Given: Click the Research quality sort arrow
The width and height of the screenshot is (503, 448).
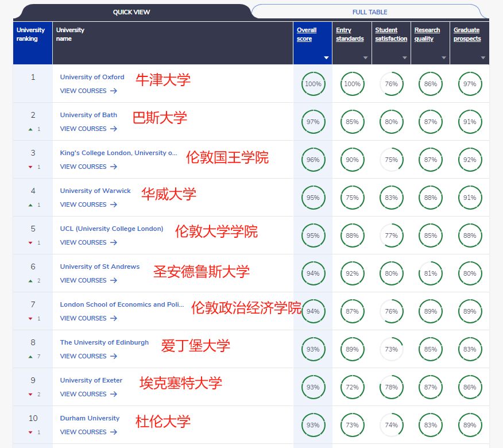Looking at the screenshot, I should pyautogui.click(x=444, y=58).
